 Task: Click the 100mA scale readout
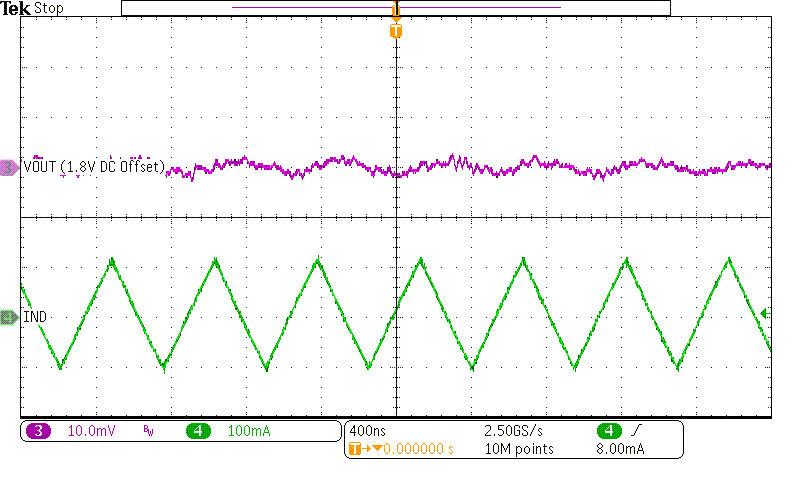(x=249, y=431)
